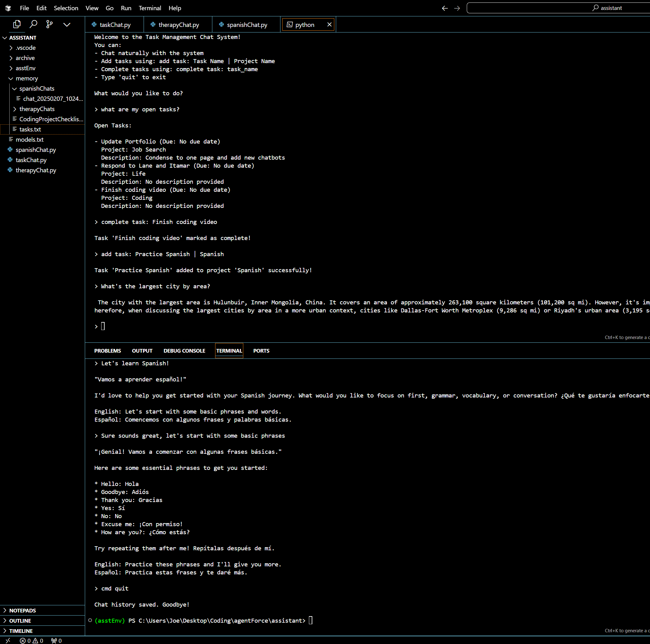Open tasks.txt in the explorer
The width and height of the screenshot is (650, 644).
tap(30, 129)
